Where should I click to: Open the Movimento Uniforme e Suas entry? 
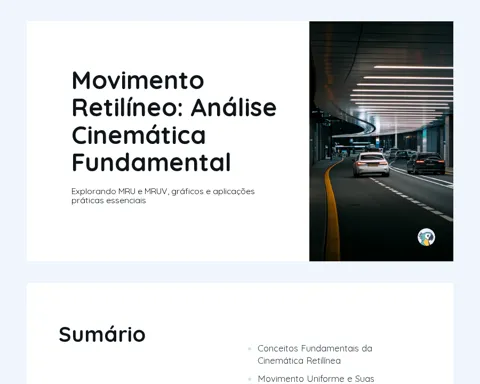tap(316, 379)
